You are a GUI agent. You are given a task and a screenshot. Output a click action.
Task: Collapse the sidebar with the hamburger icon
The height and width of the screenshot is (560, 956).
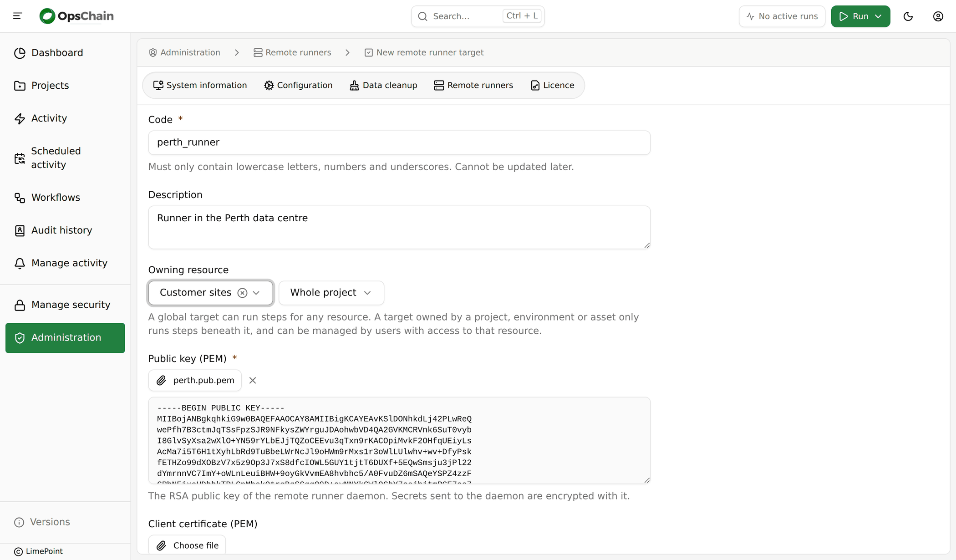tap(18, 16)
